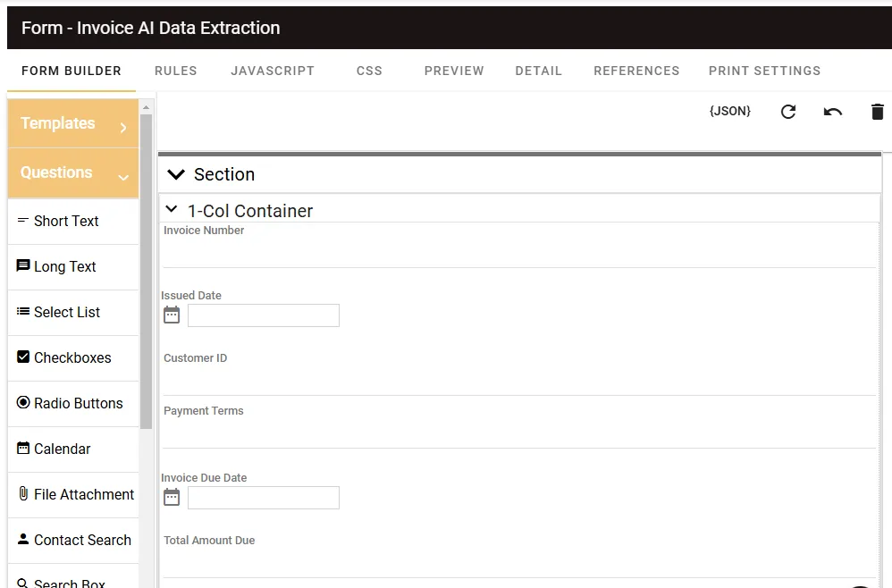Add a Checkboxes question from the sidebar
Viewport: 892px width, 588px height.
pos(74,357)
